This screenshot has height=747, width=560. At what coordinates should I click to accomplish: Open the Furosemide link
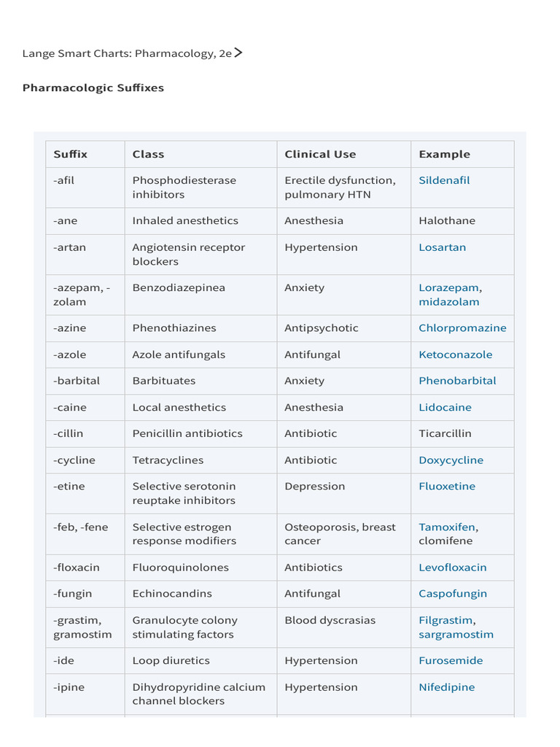[x=451, y=661]
